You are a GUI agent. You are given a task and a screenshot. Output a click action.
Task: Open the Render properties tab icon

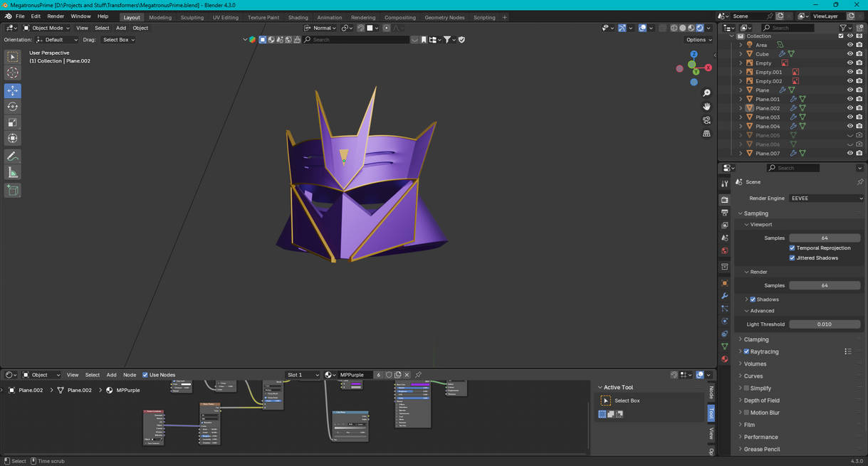click(x=725, y=200)
